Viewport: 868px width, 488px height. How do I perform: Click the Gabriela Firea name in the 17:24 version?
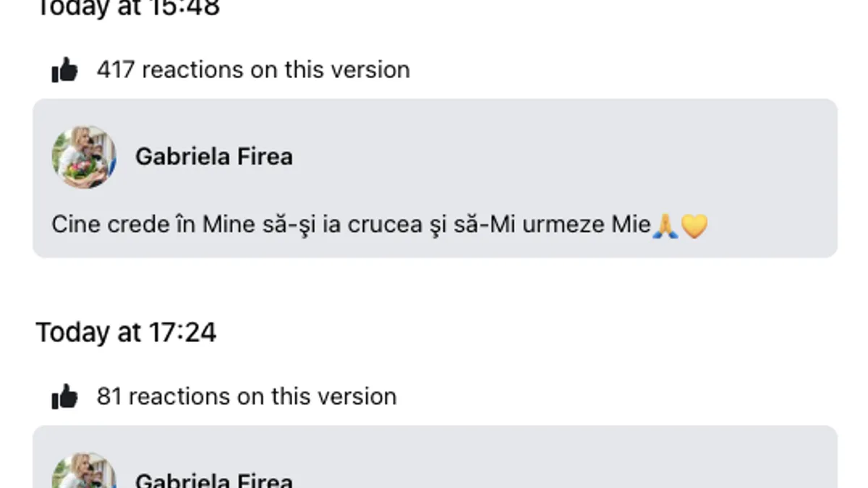coord(213,481)
